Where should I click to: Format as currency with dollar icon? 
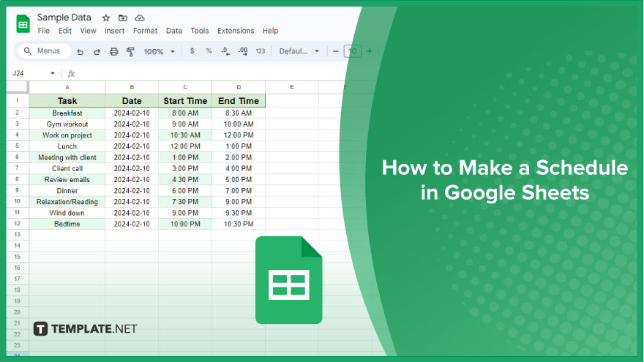pyautogui.click(x=192, y=51)
